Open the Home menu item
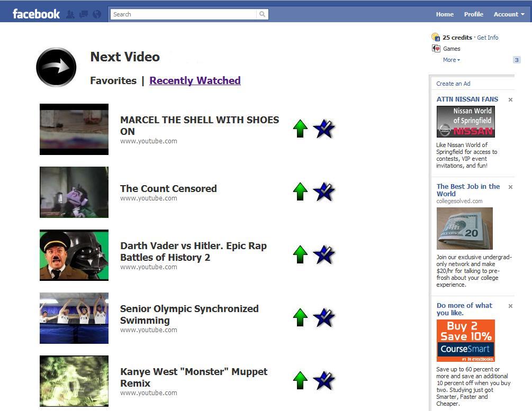The height and width of the screenshot is (411, 532). point(445,14)
